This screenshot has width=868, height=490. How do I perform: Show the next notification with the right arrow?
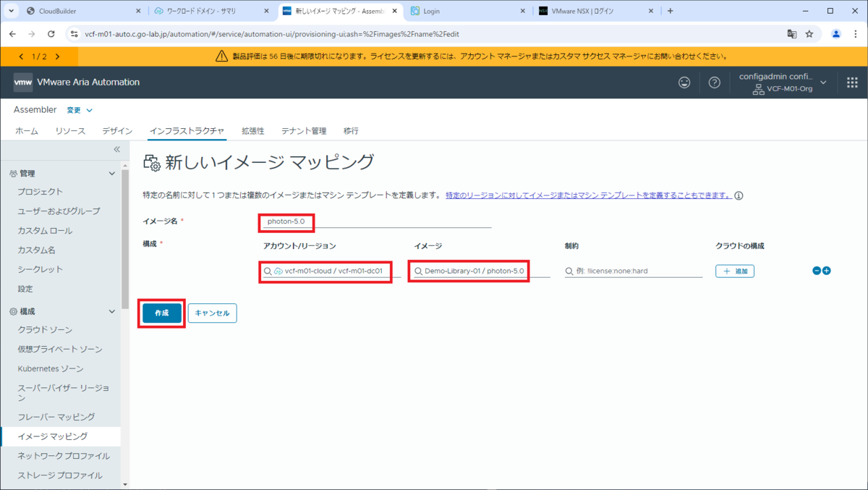coord(57,56)
